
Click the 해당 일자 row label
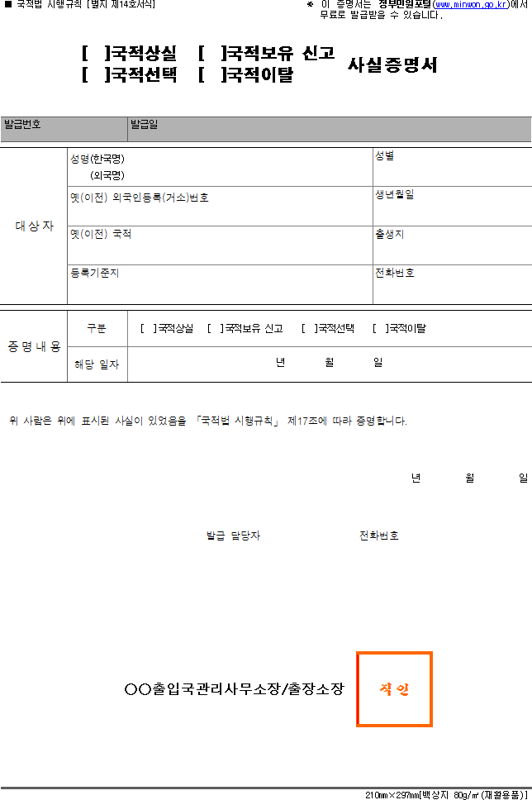(x=97, y=364)
